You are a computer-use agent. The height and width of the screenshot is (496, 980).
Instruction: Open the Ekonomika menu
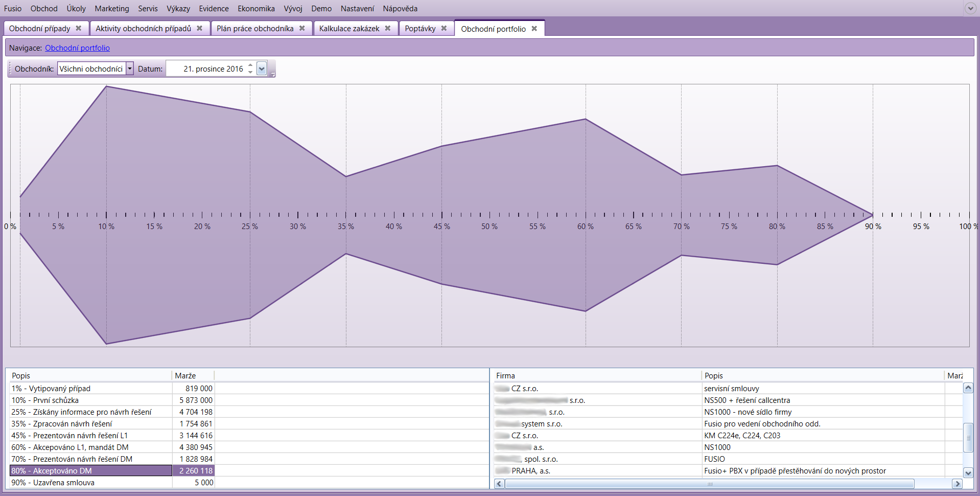(x=256, y=9)
